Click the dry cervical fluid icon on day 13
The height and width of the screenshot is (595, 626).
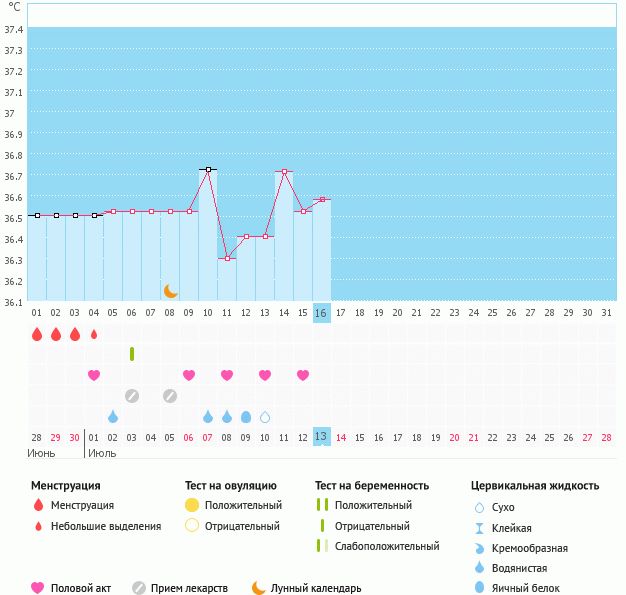[265, 417]
